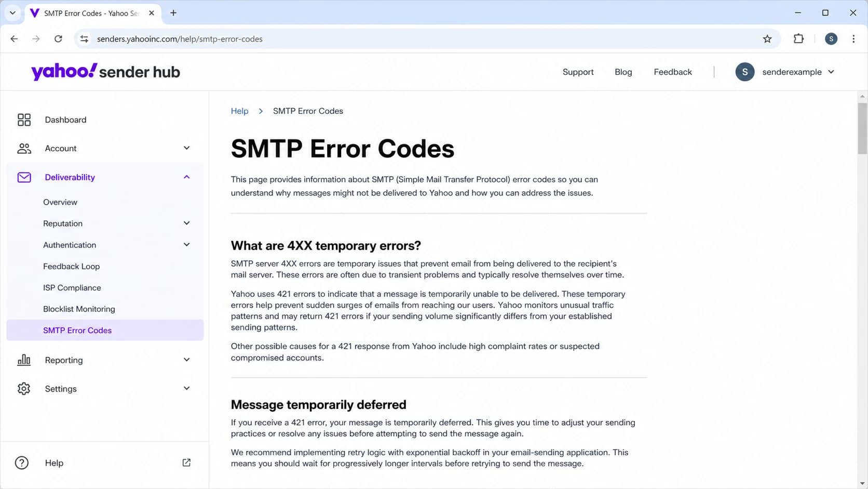This screenshot has width=868, height=489.
Task: Expand the Reputation submenu chevron
Action: (x=187, y=223)
